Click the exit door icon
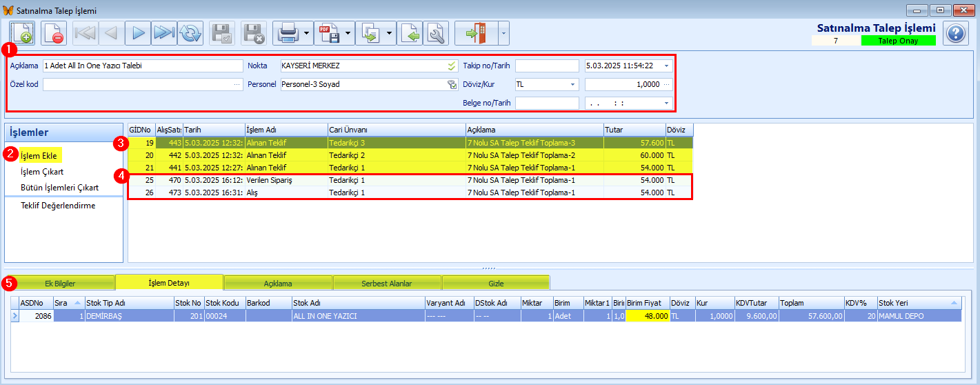Image resolution: width=980 pixels, height=385 pixels. click(476, 33)
